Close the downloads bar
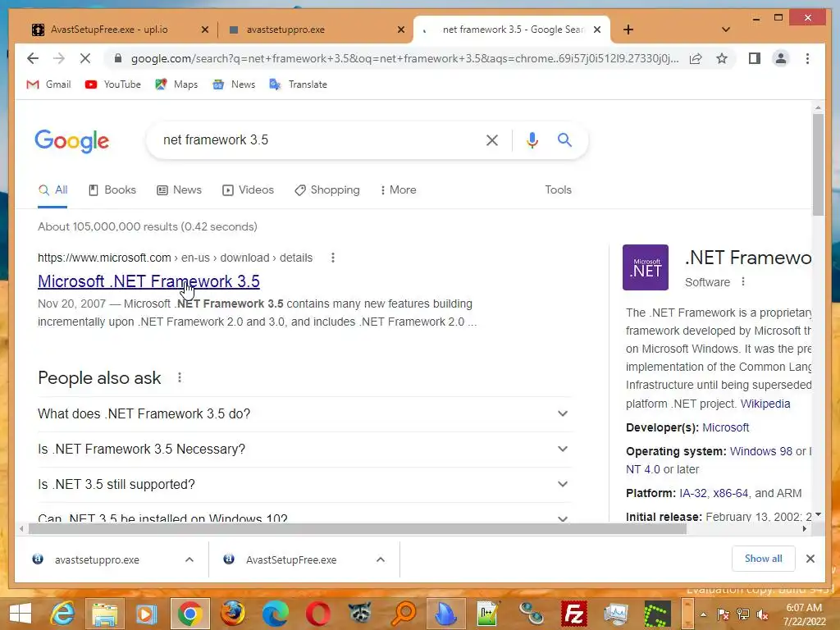 tap(810, 559)
